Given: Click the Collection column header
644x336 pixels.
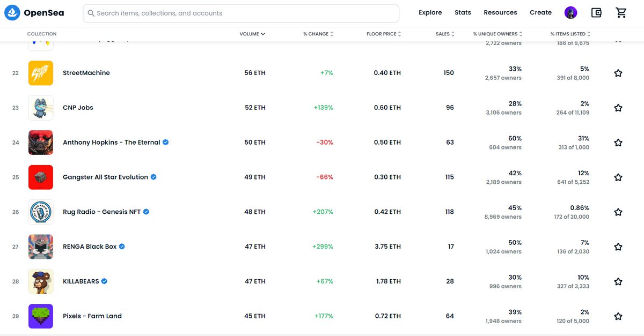Looking at the screenshot, I should [x=42, y=34].
